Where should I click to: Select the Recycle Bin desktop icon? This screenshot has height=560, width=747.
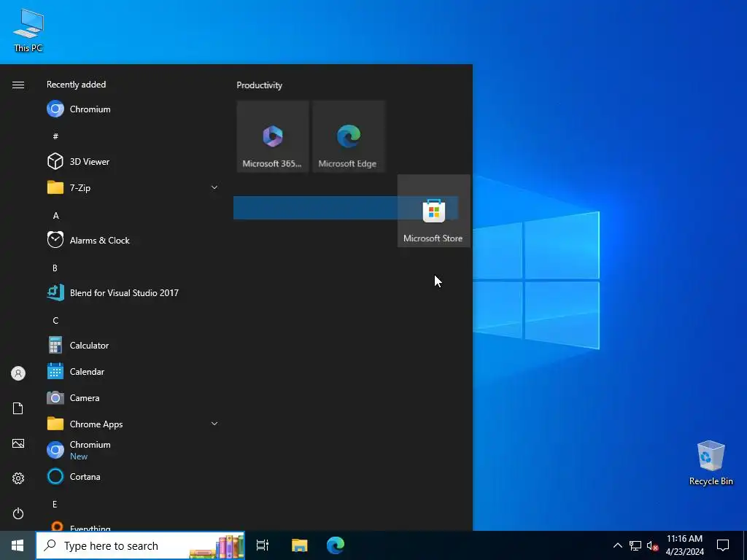[x=711, y=463]
